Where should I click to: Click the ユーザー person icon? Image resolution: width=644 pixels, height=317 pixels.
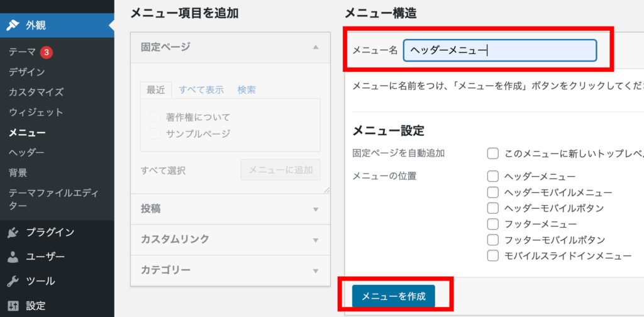pos(12,257)
